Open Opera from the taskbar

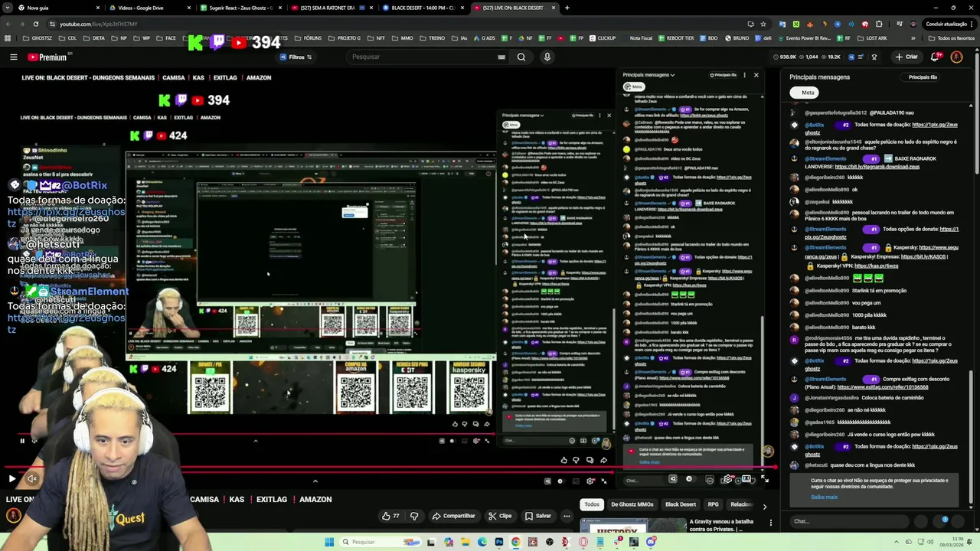[583, 542]
